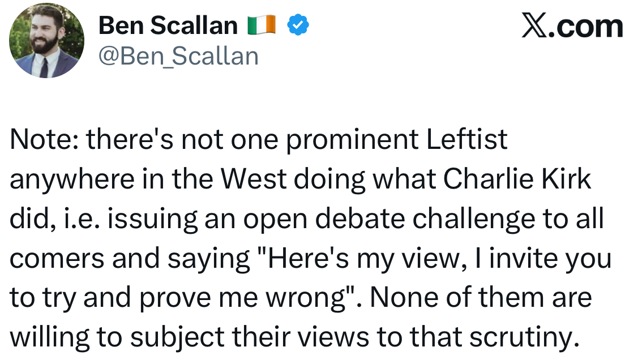This screenshot has height=364, width=629.
Task: Click the word "West" in the tweet
Action: (x=254, y=179)
